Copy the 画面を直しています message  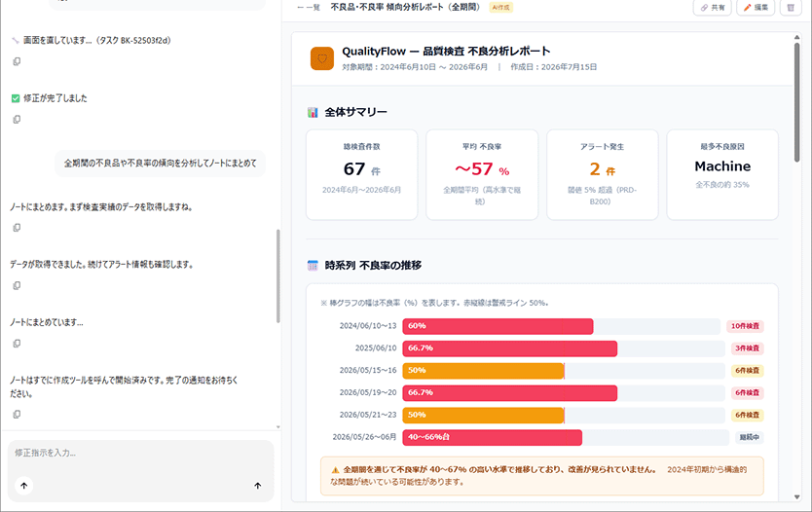tap(17, 61)
